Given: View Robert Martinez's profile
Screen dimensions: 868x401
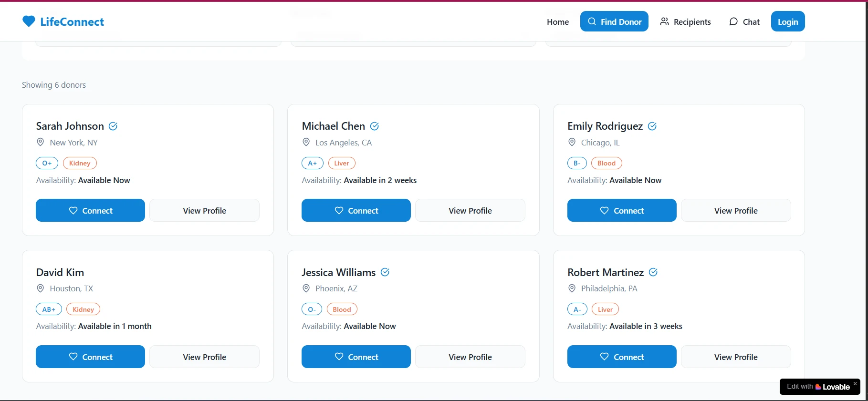Looking at the screenshot, I should pos(735,357).
